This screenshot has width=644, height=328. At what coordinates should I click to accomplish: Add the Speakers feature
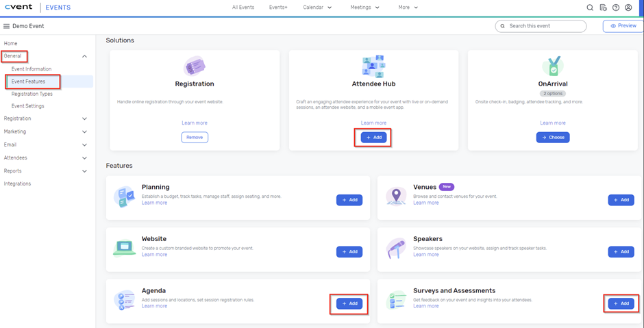(621, 251)
